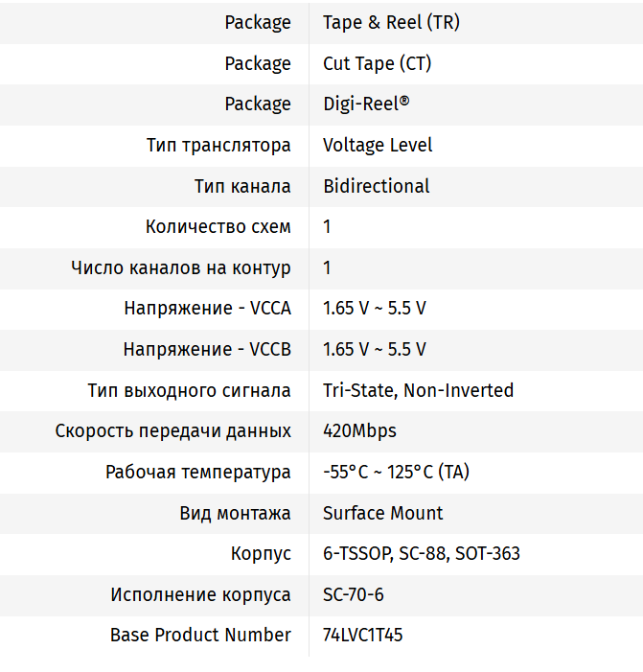Screen dimensions: 643x672
Task: Click the Digi-Reel® package entry
Action: coord(367,104)
